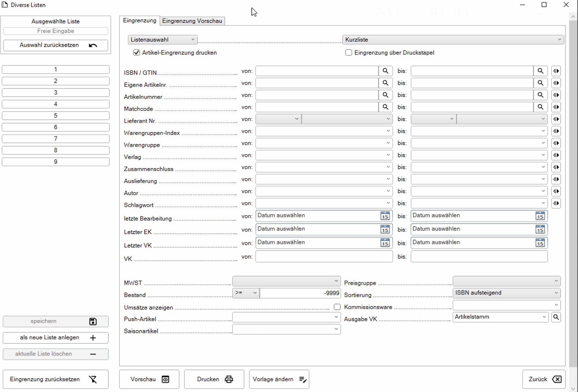Click Vorlage ändern button
The height and width of the screenshot is (392, 578).
tap(279, 379)
